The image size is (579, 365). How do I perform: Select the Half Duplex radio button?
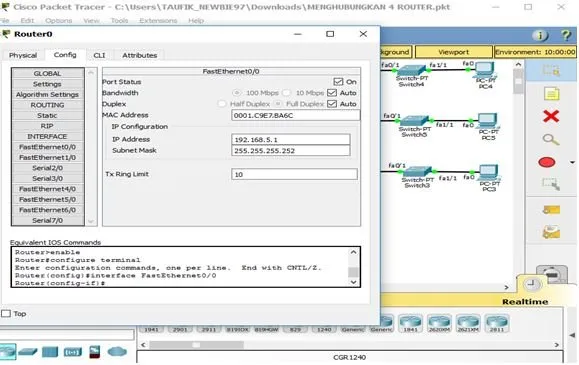coord(222,104)
